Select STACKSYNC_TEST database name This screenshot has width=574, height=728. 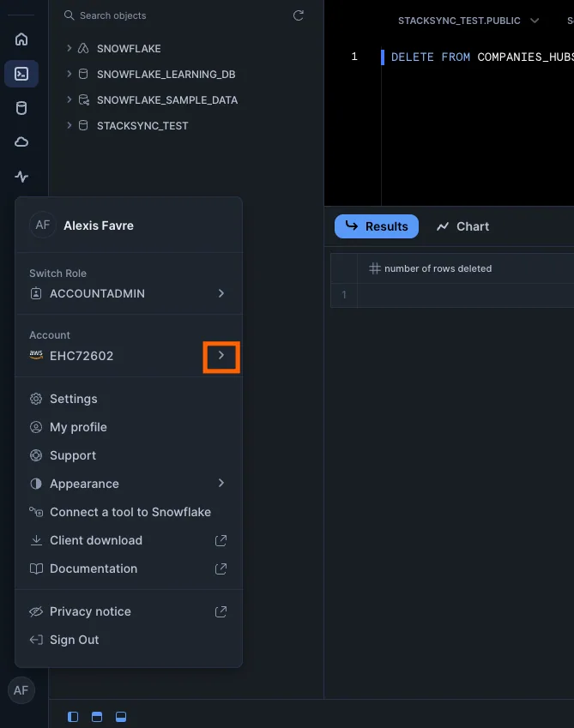point(142,126)
